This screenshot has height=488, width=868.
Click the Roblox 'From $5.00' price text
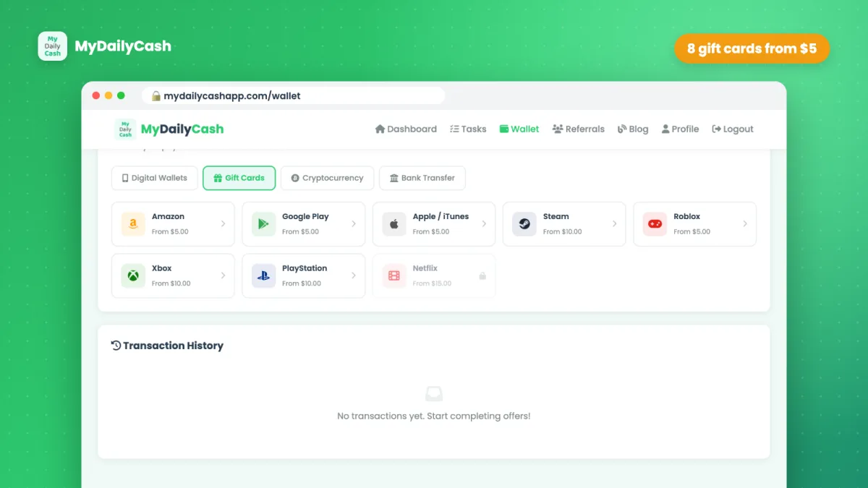692,232
